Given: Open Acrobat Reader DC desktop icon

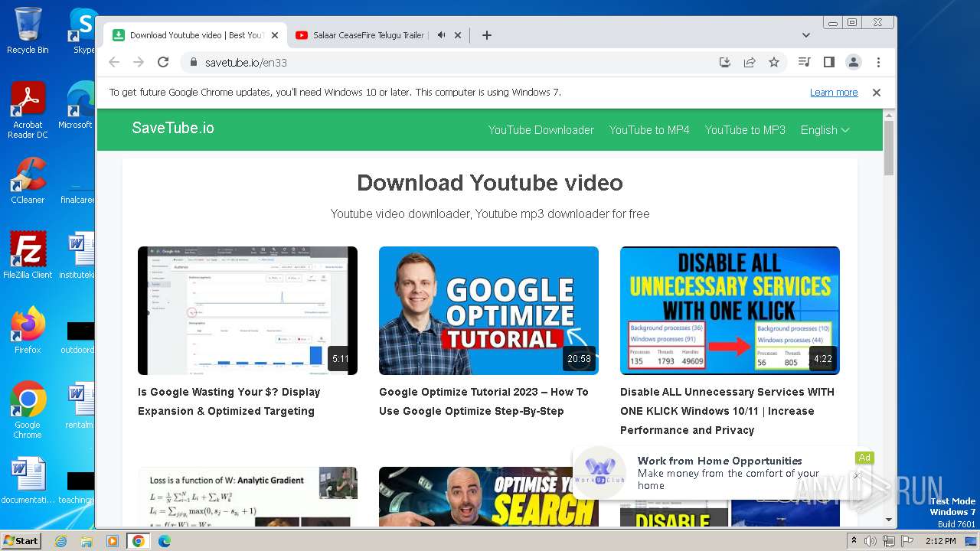Looking at the screenshot, I should pos(28,110).
